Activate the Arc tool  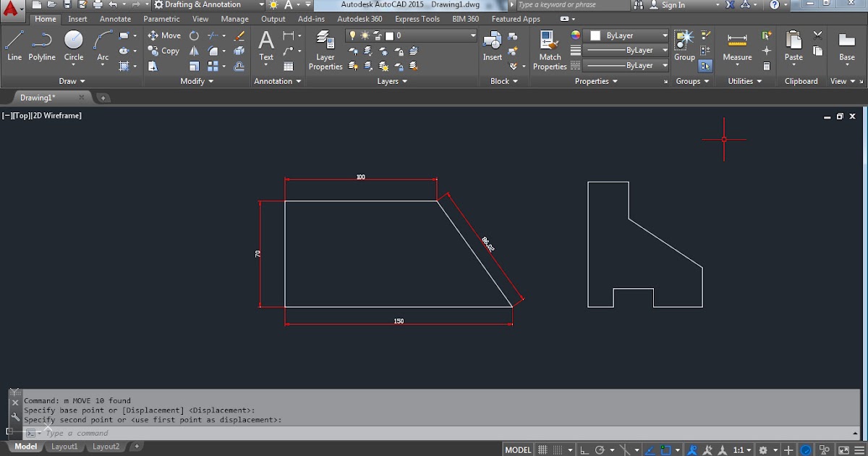pos(102,43)
